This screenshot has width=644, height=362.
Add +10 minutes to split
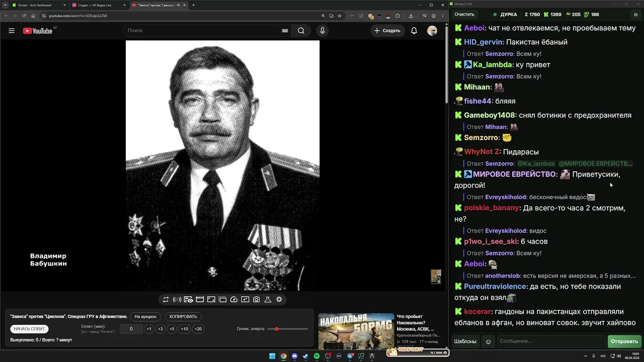[x=185, y=329]
